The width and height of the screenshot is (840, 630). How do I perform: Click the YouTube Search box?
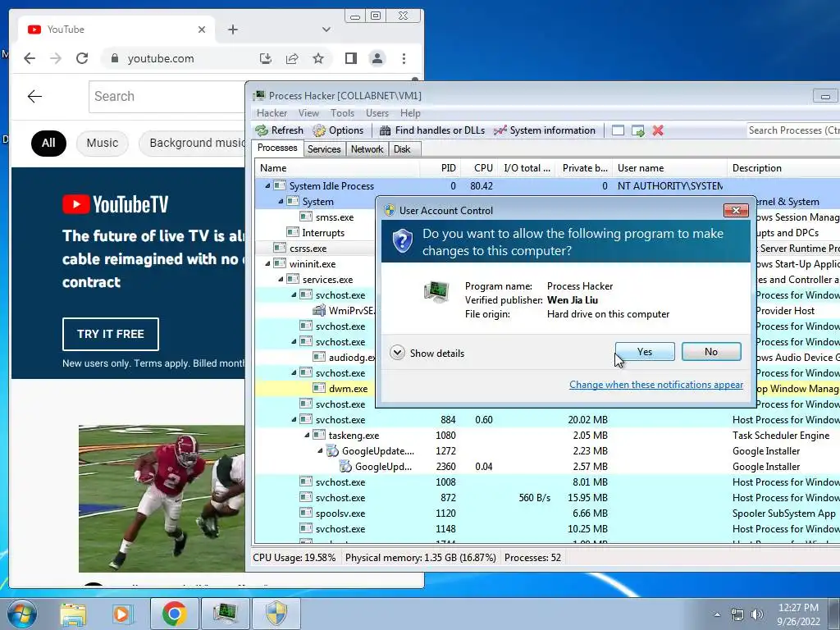167,97
